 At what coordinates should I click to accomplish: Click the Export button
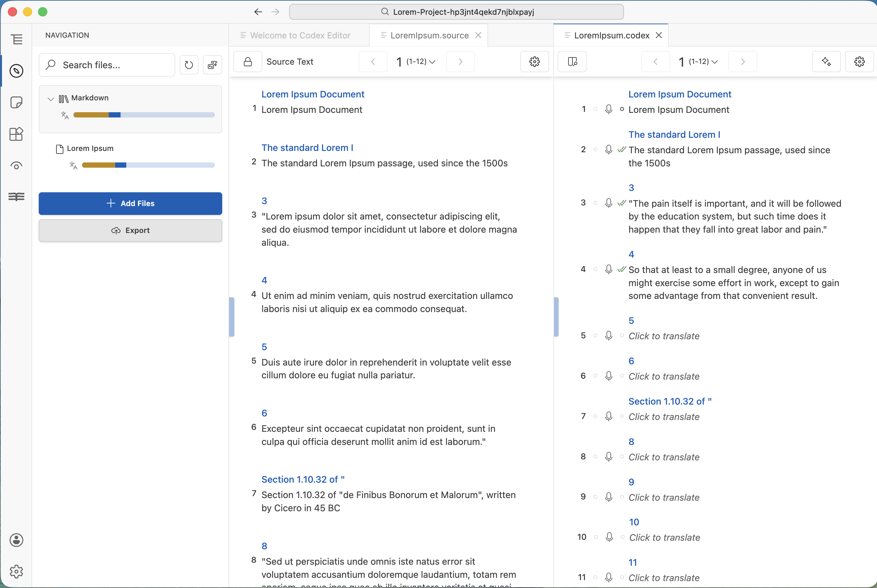(130, 230)
